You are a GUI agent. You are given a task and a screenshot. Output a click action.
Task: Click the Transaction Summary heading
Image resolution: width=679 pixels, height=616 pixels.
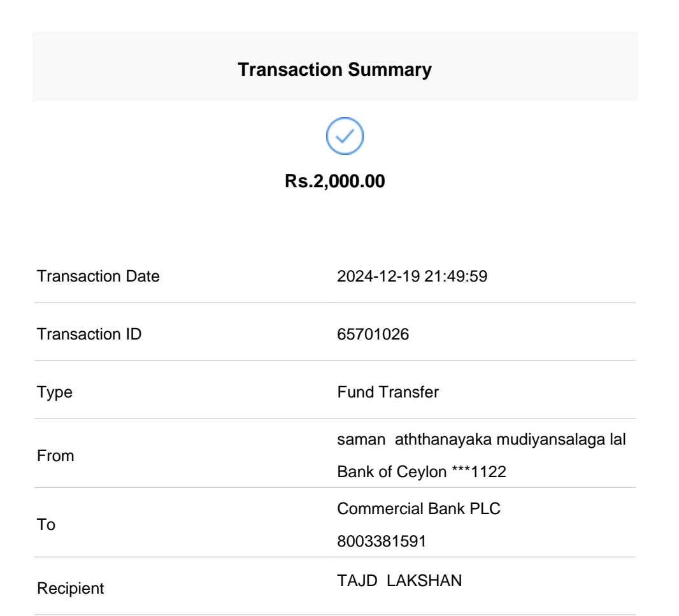click(x=334, y=71)
